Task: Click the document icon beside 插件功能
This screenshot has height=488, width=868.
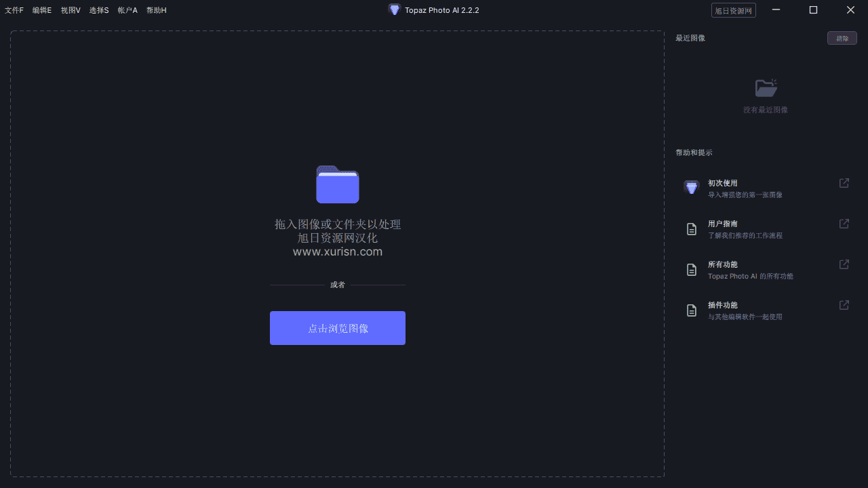Action: click(691, 310)
